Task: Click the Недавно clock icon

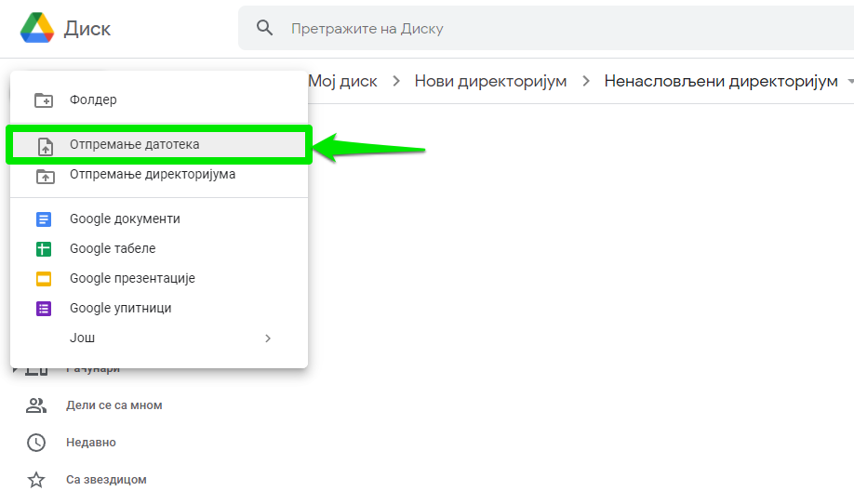Action: 36,443
